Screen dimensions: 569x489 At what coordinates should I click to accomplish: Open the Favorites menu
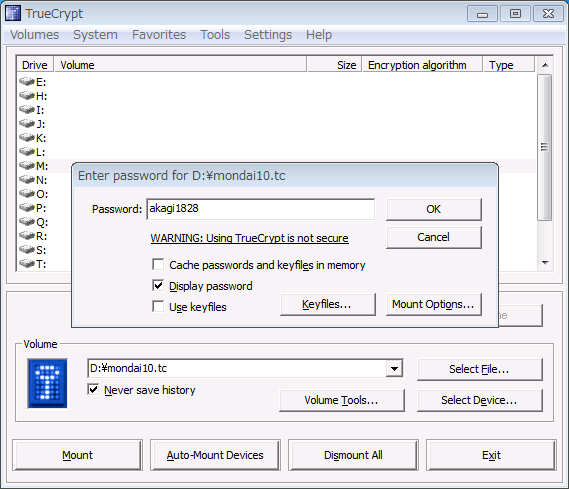point(159,35)
